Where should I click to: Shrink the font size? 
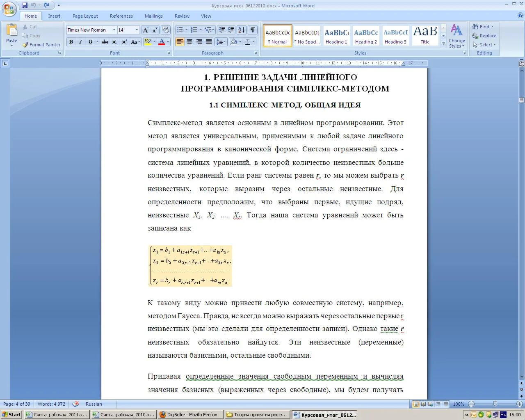click(x=155, y=30)
